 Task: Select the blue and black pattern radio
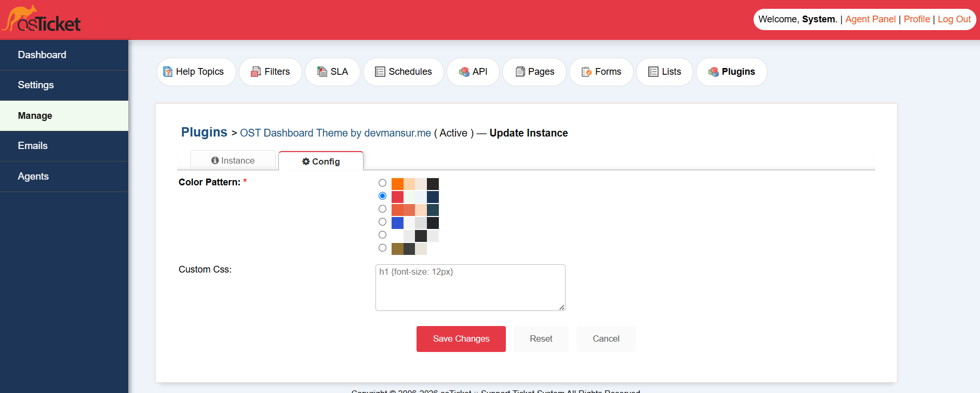pyautogui.click(x=383, y=222)
